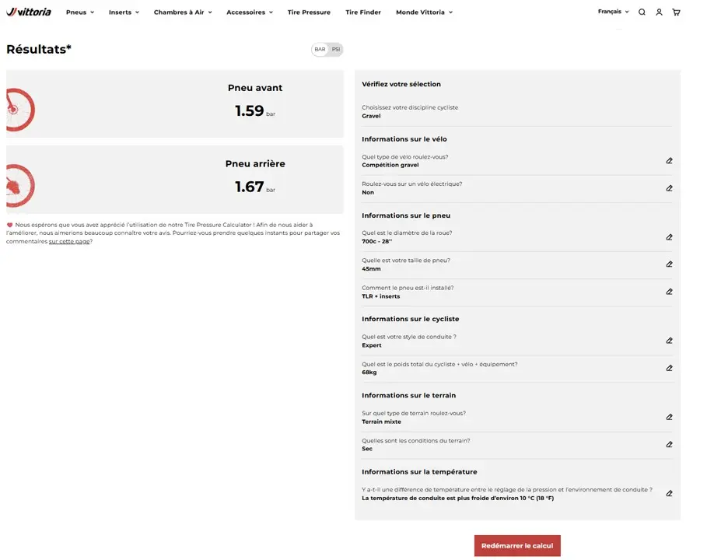
Task: Click the 'Pneu avant' heading
Action: [255, 88]
